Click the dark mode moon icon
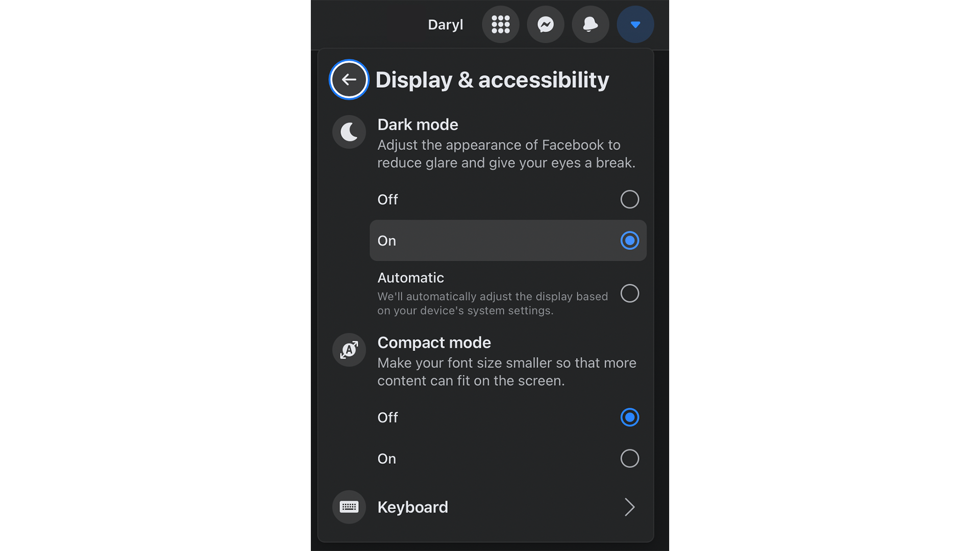Viewport: 980px width, 551px height. coord(349,131)
